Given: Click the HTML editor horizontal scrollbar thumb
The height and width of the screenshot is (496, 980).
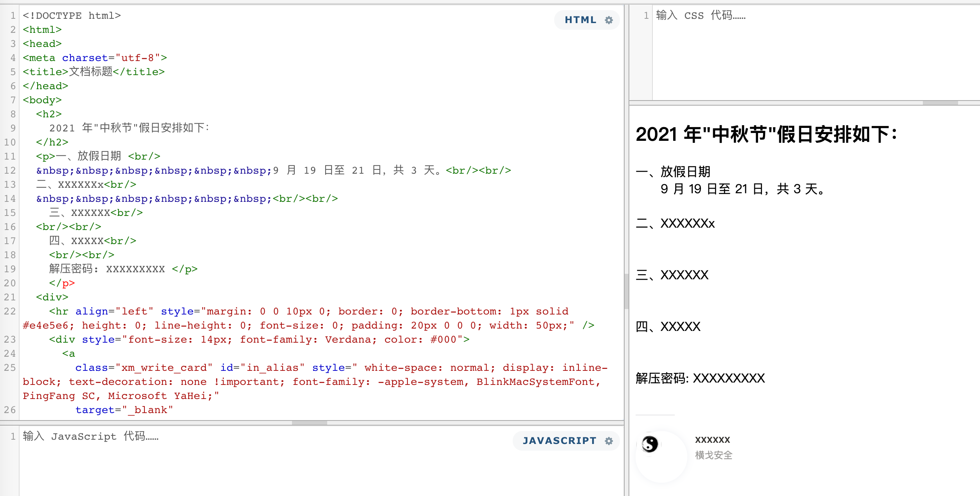Looking at the screenshot, I should pyautogui.click(x=309, y=423).
